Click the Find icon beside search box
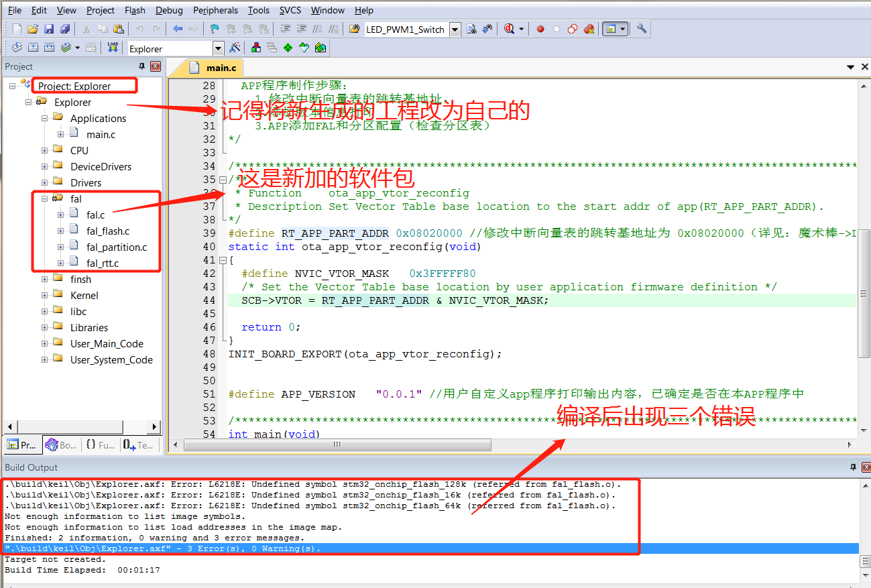Image resolution: width=871 pixels, height=588 pixels. click(471, 29)
